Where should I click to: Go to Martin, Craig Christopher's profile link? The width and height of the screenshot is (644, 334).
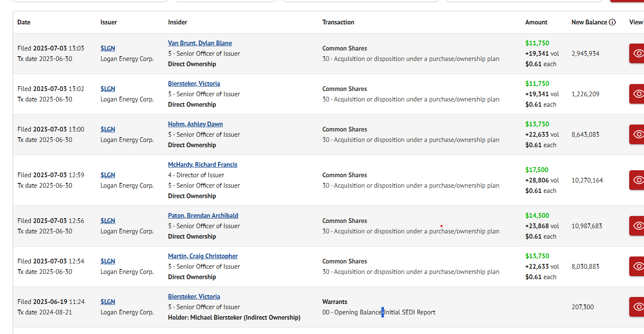[x=203, y=256]
